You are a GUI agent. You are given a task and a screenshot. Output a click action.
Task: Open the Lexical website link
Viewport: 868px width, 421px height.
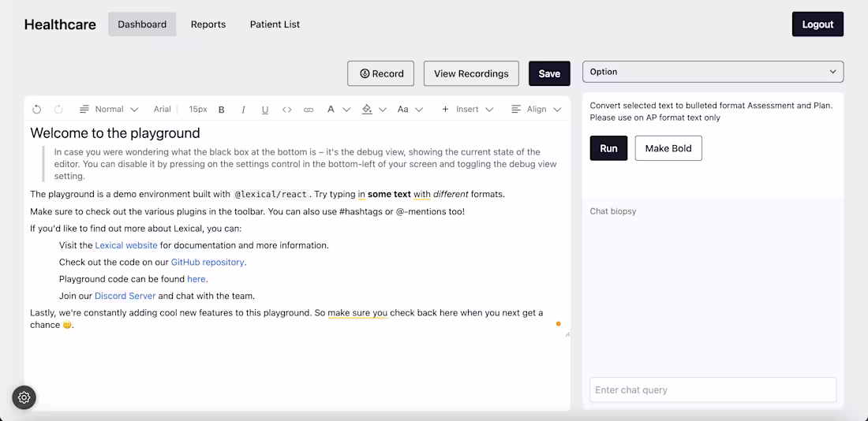(x=126, y=245)
